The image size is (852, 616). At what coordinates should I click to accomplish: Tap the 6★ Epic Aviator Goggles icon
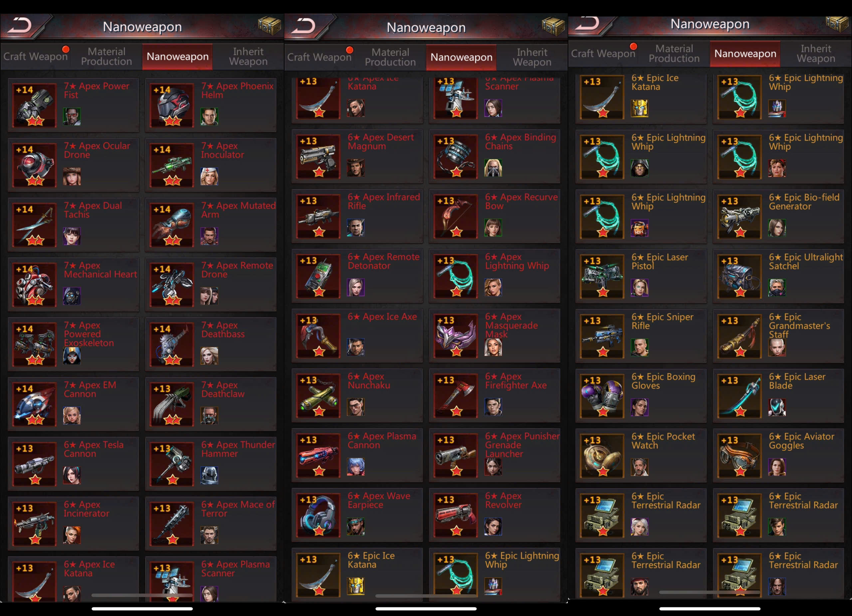coord(740,456)
